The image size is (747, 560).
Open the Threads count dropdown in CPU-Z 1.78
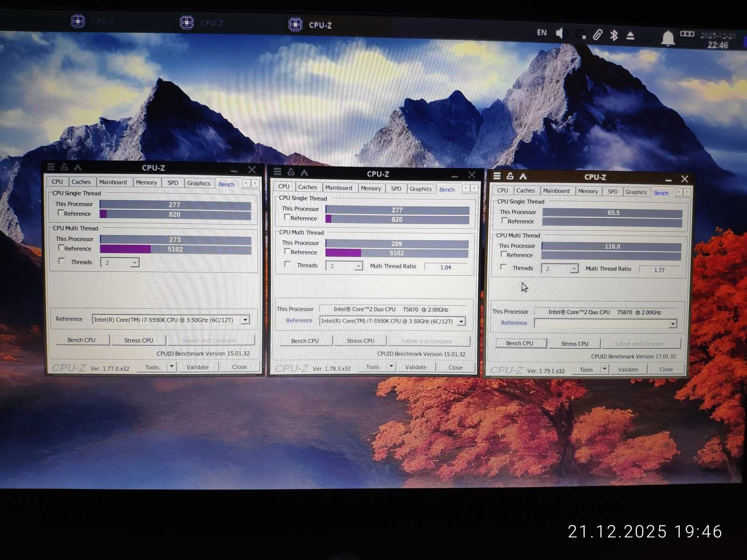coord(358,266)
